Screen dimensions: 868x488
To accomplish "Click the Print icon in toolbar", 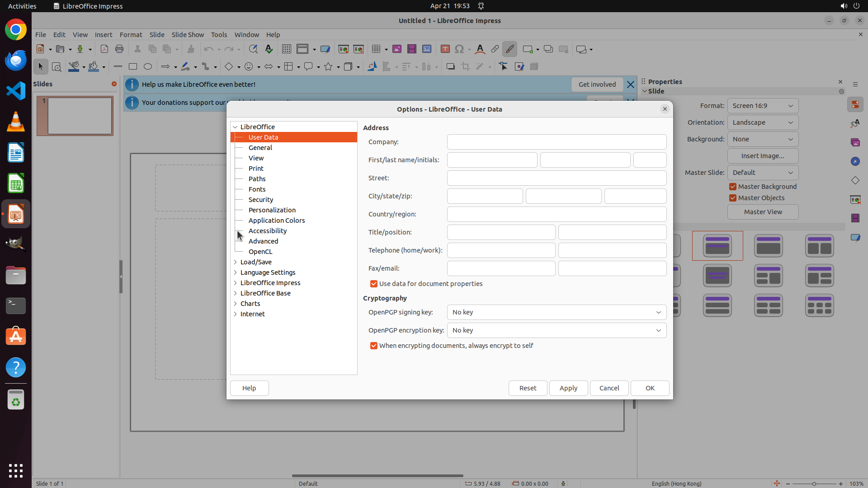I will 119,49.
